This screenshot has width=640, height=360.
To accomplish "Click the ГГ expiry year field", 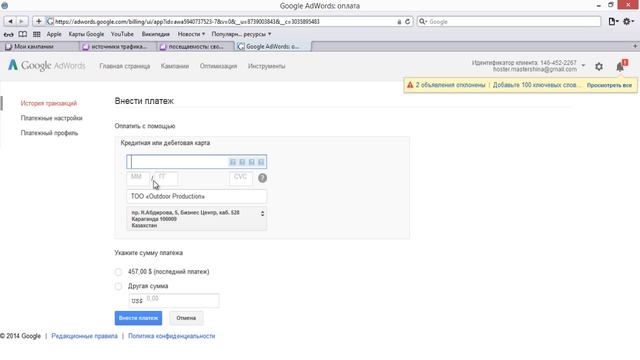I will coord(166,178).
